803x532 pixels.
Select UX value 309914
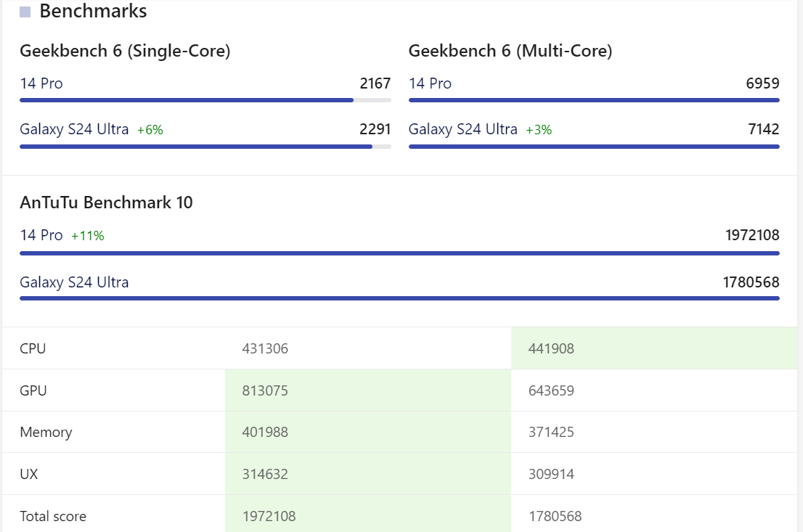point(551,474)
